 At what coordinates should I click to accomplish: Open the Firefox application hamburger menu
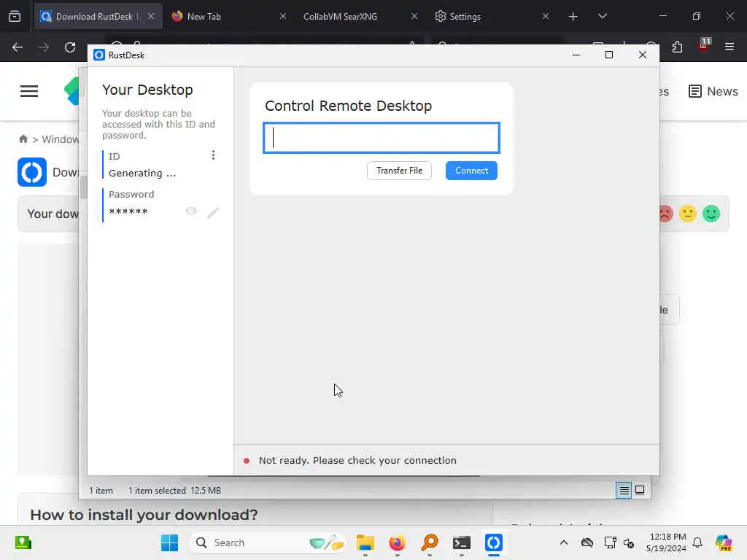point(729,47)
